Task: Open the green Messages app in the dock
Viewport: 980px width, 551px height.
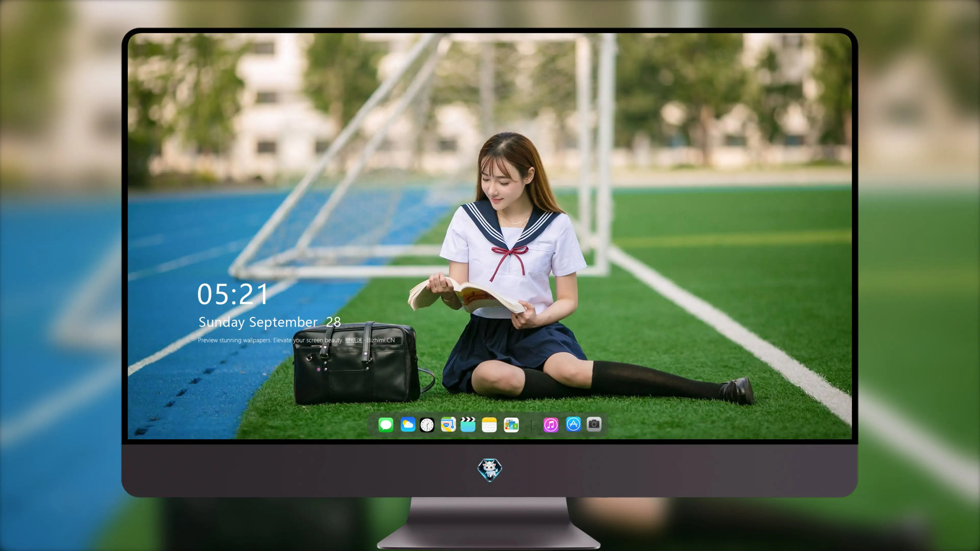Action: (x=386, y=424)
